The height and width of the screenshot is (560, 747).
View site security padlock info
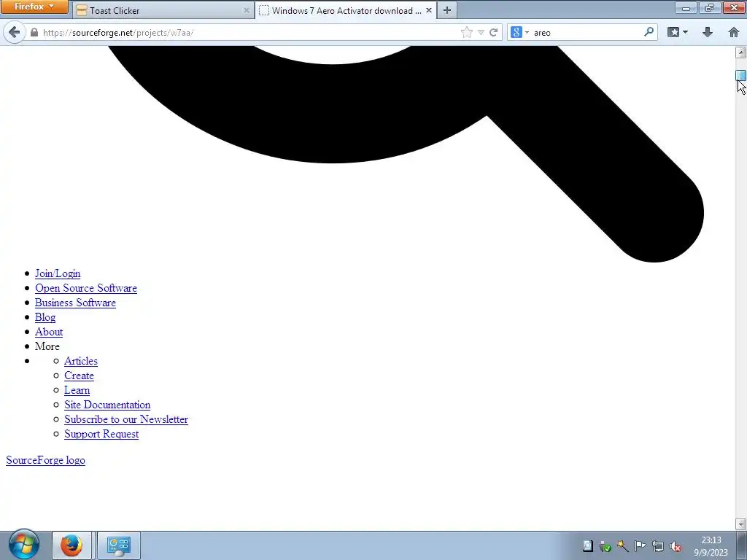click(x=34, y=32)
